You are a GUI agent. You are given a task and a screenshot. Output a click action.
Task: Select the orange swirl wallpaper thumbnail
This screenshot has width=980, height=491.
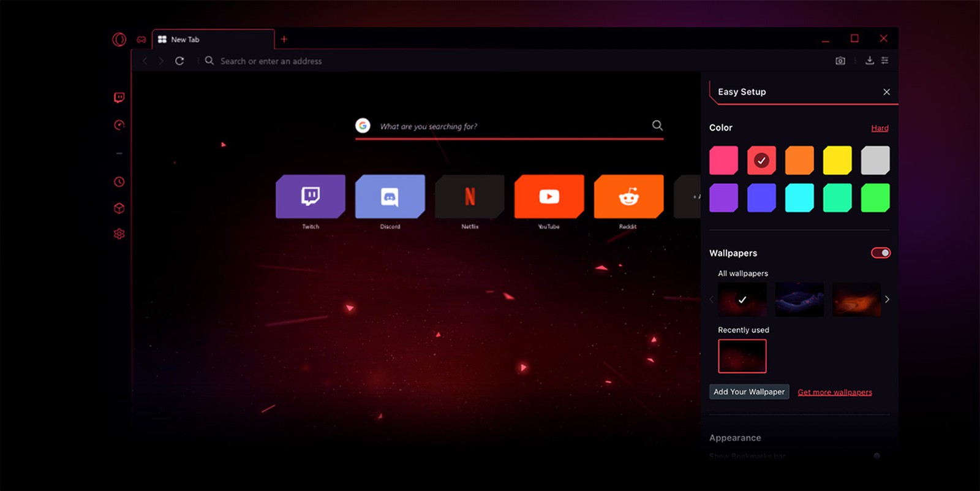click(856, 300)
